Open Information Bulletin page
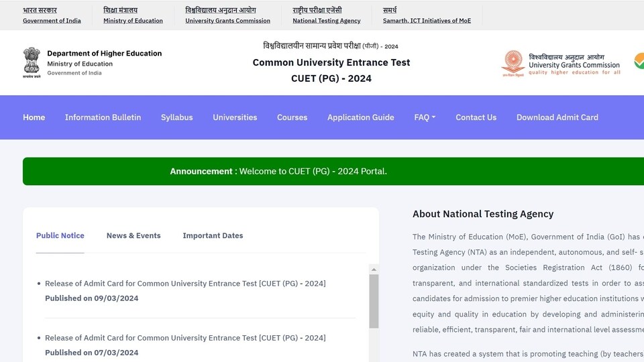Image resolution: width=644 pixels, height=362 pixels. 103,117
